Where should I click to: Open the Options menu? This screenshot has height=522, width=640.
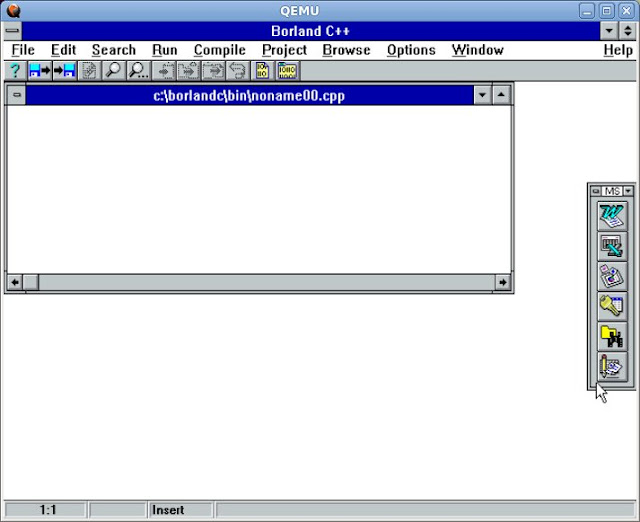[x=411, y=50]
